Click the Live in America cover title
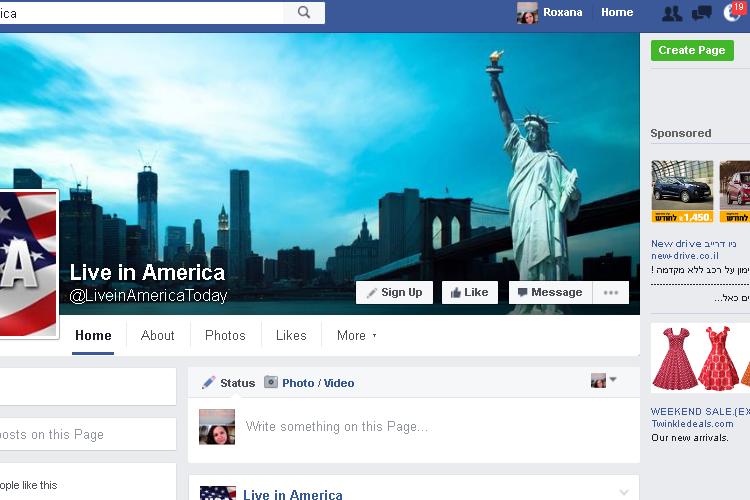This screenshot has width=750, height=500. [147, 273]
